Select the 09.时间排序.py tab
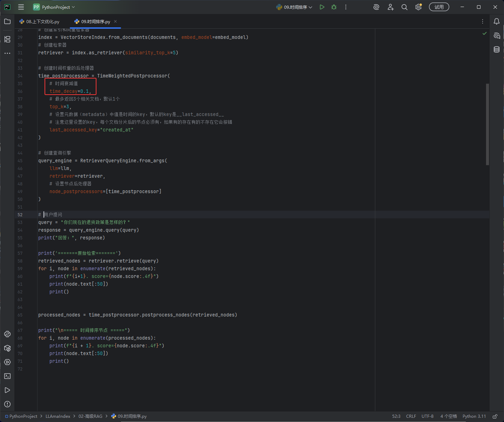The height and width of the screenshot is (422, 504). tap(95, 21)
